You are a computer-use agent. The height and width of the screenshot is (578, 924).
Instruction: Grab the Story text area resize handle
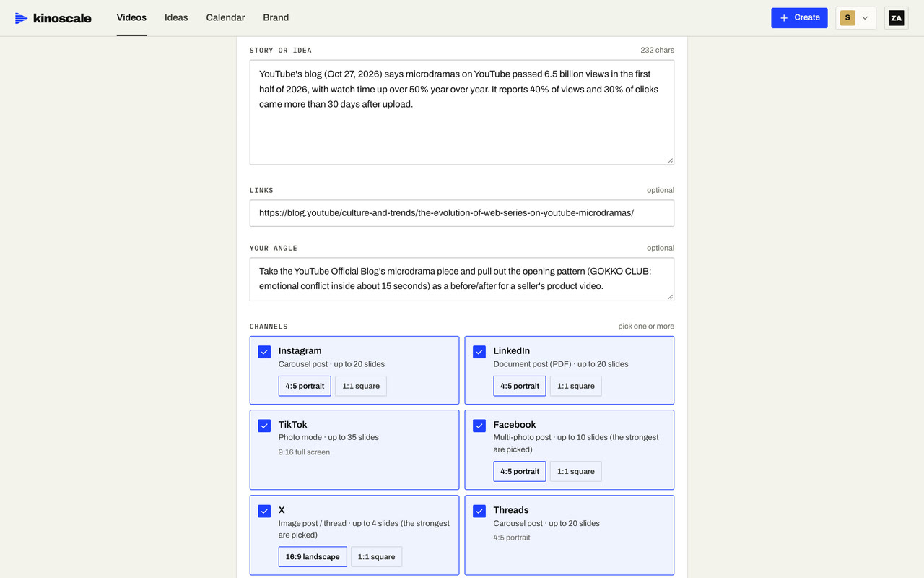coord(670,160)
